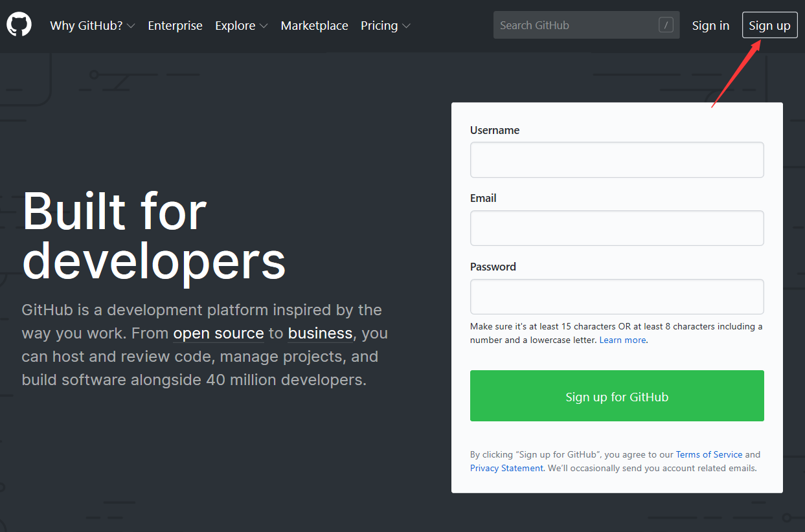Viewport: 805px width, 532px height.
Task: Select the Email input field
Action: 617,228
